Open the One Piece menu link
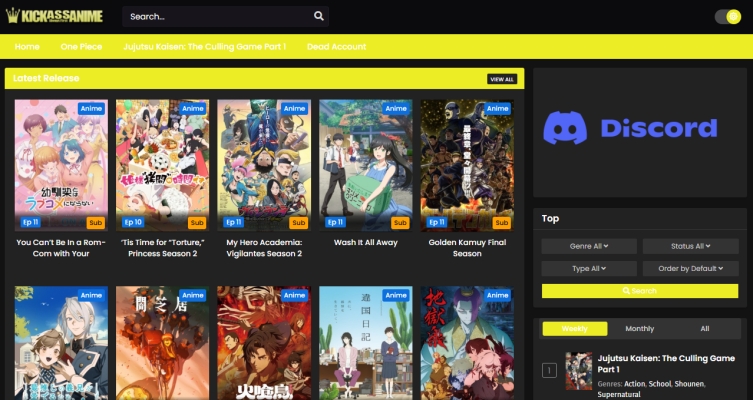 81,47
